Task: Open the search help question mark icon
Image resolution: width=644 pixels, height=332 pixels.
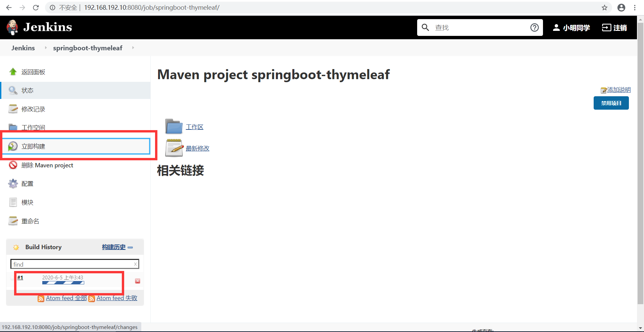Action: 535,27
